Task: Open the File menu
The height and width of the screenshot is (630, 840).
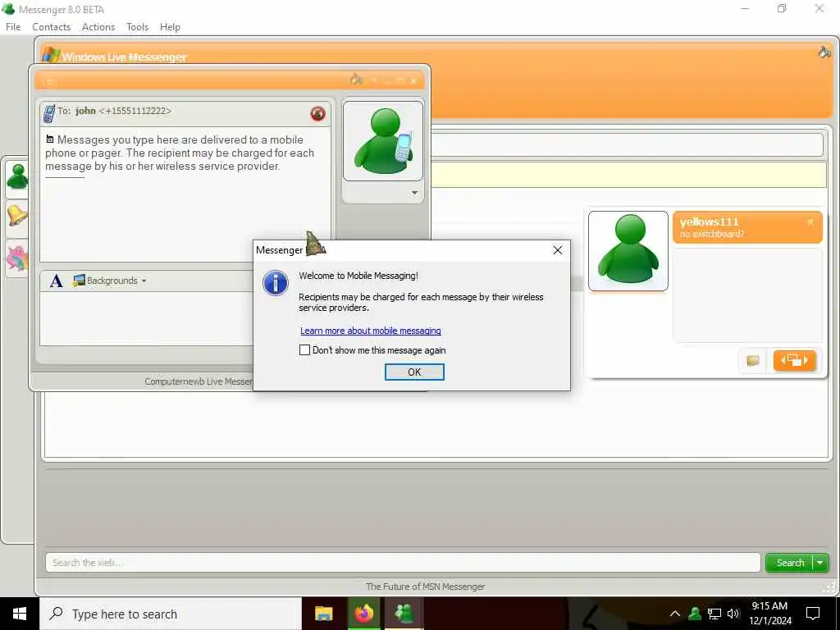Action: pos(13,27)
